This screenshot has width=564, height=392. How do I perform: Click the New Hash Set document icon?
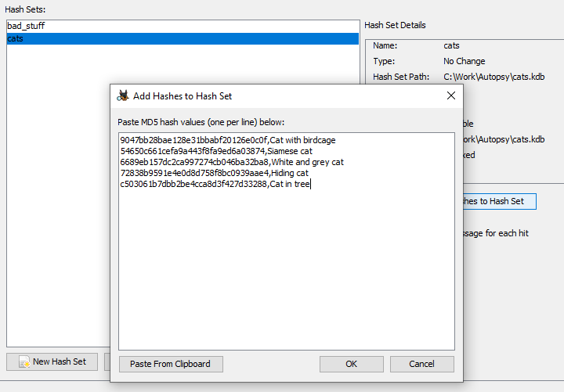(24, 361)
